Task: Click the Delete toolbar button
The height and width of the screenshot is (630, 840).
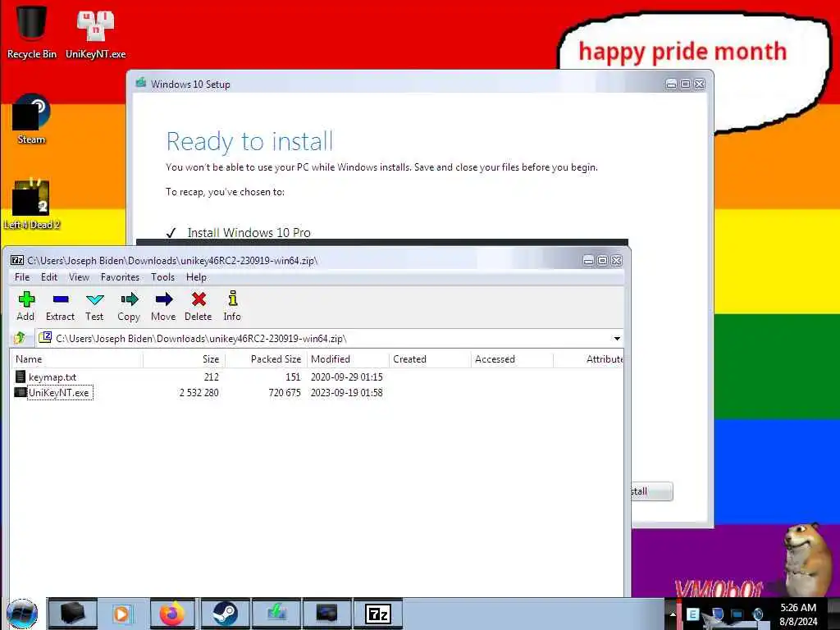Action: coord(199,306)
